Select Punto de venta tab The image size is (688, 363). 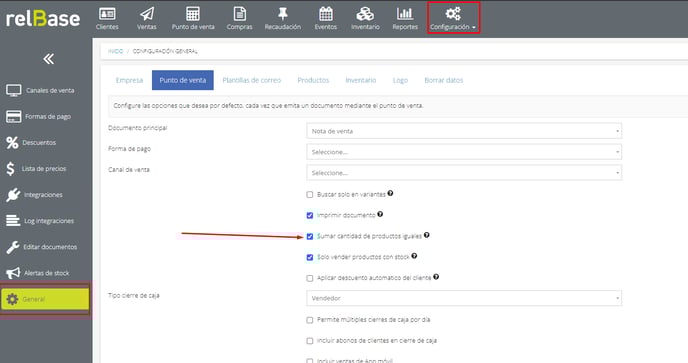coord(183,80)
